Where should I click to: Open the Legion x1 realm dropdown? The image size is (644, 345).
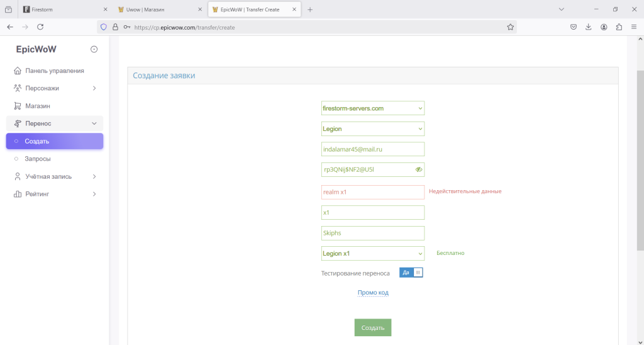point(372,254)
